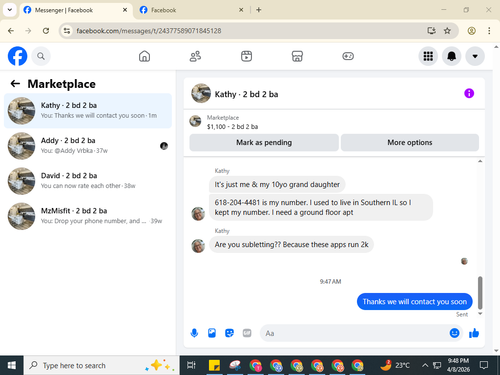This screenshot has width=500, height=375.
Task: Open the Windows notification center
Action: pyautogui.click(x=484, y=366)
